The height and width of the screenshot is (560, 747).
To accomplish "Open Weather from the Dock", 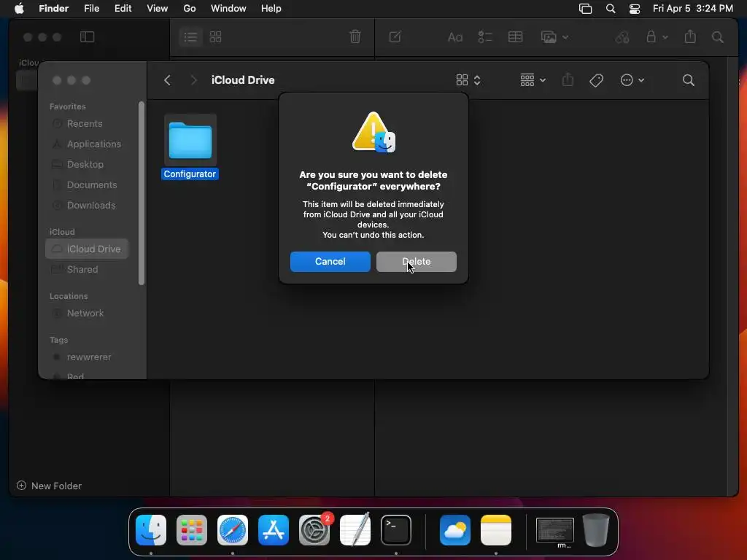I will [455, 530].
